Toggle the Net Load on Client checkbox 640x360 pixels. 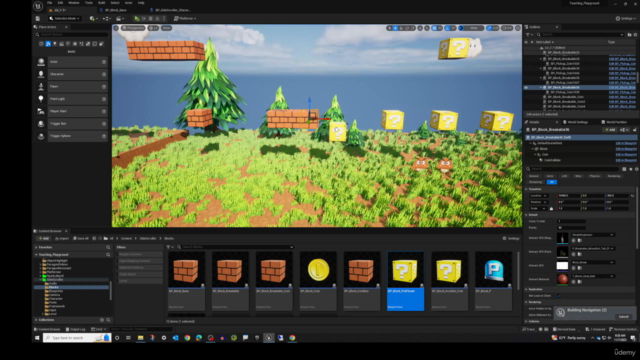click(x=558, y=296)
